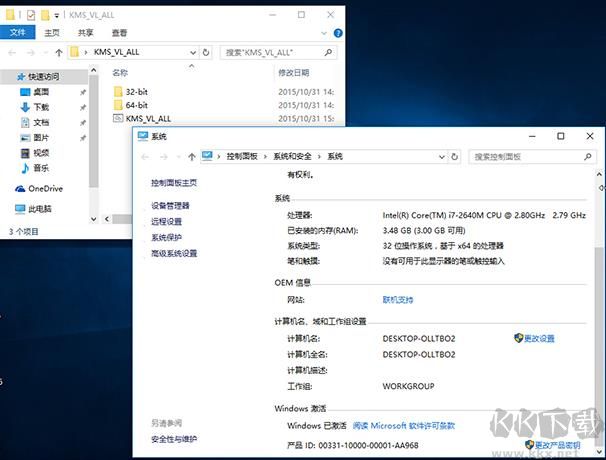Open address history dropdown in 系统 window

441,157
